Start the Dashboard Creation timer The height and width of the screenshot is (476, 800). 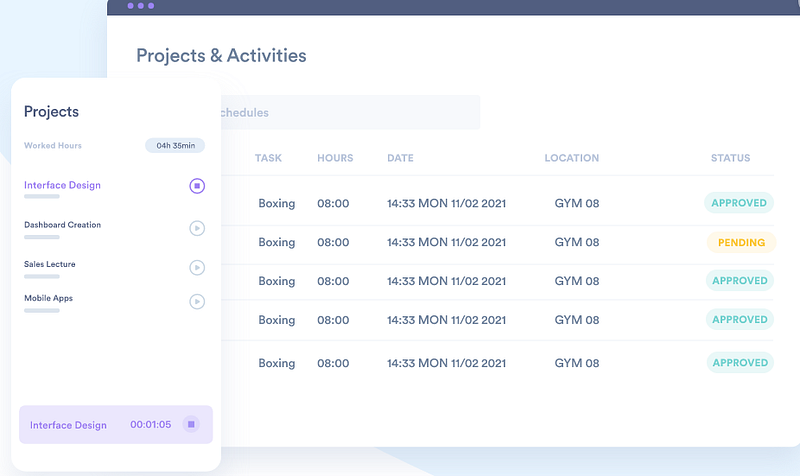tap(197, 228)
